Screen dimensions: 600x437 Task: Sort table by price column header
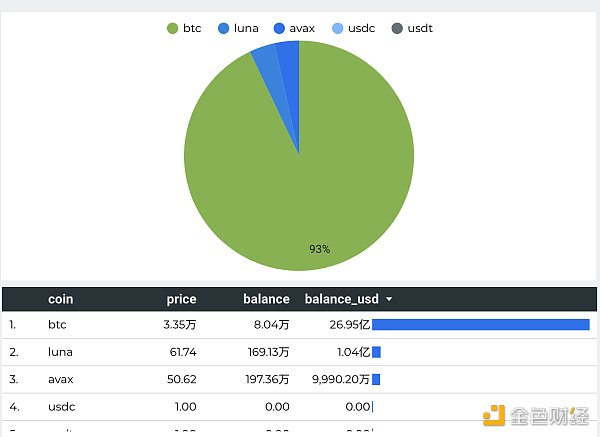[181, 299]
